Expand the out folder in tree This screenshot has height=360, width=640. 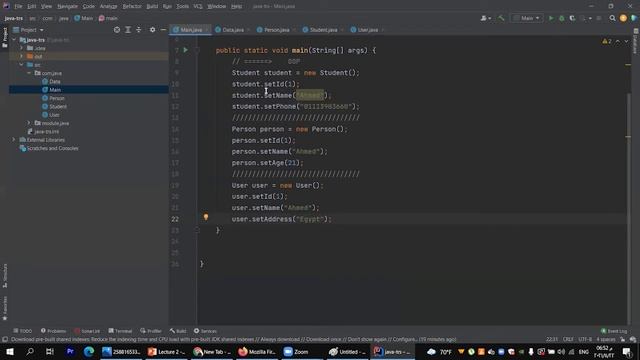click(x=22, y=56)
